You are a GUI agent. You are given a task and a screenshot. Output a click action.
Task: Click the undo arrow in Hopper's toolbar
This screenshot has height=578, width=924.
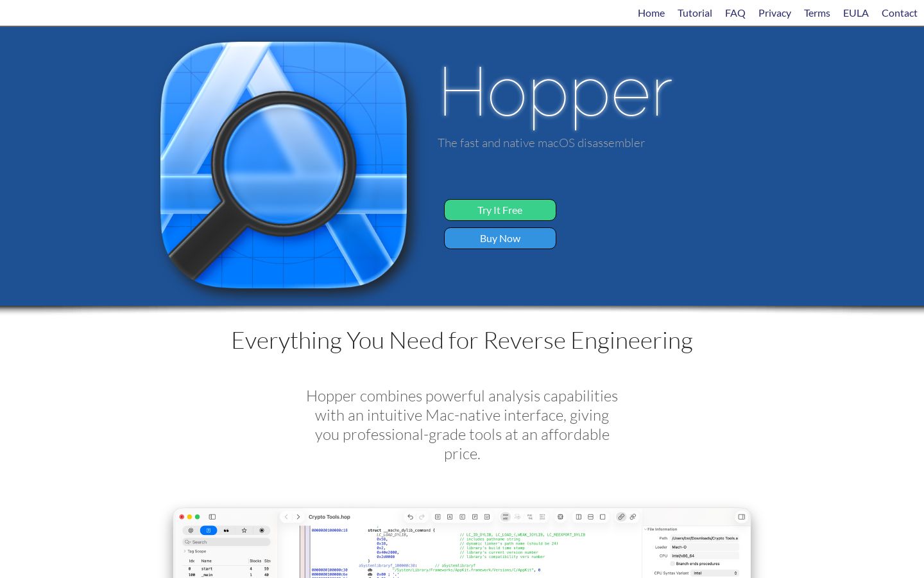point(410,516)
